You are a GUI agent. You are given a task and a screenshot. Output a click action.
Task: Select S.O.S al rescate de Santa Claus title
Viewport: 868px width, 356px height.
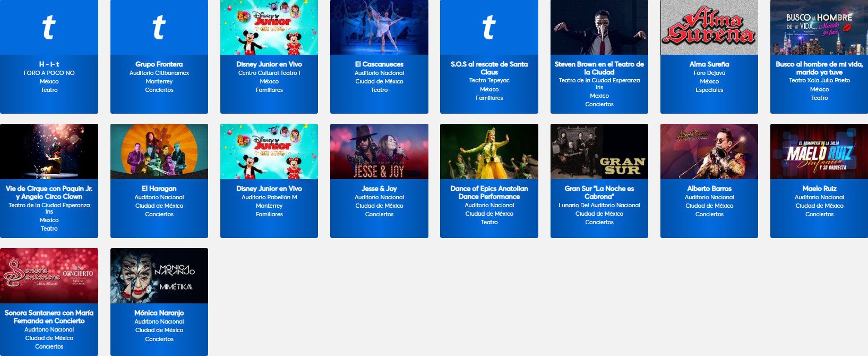(x=489, y=68)
